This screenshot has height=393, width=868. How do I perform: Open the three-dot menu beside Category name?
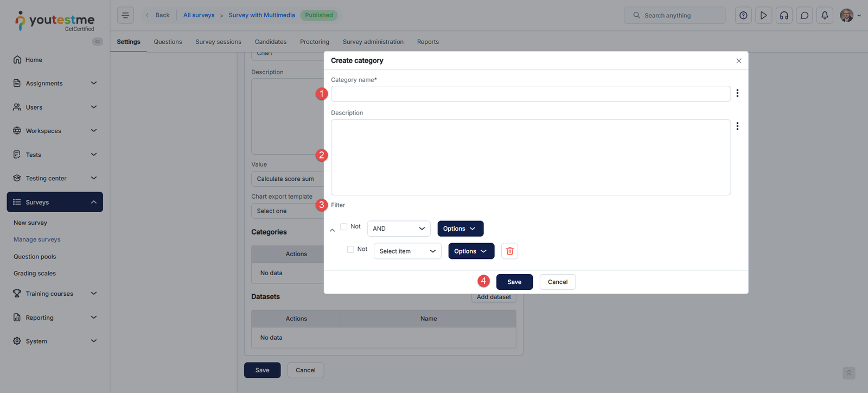737,93
